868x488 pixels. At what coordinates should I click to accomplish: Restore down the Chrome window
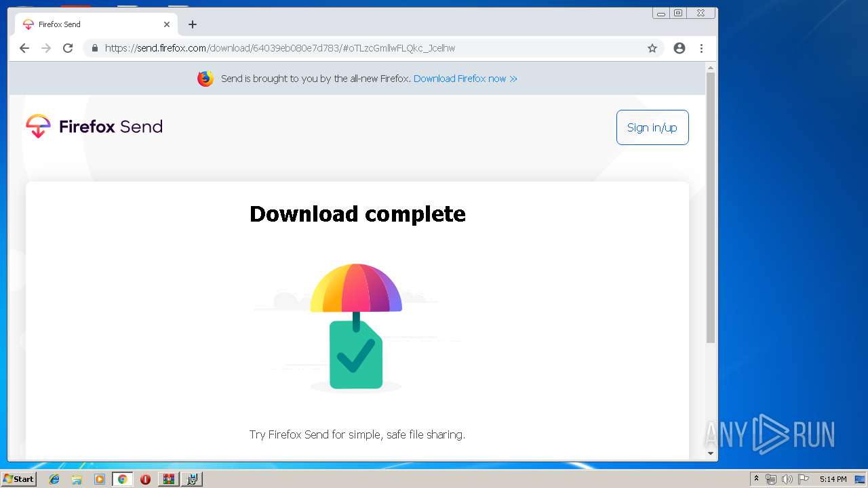click(x=678, y=13)
